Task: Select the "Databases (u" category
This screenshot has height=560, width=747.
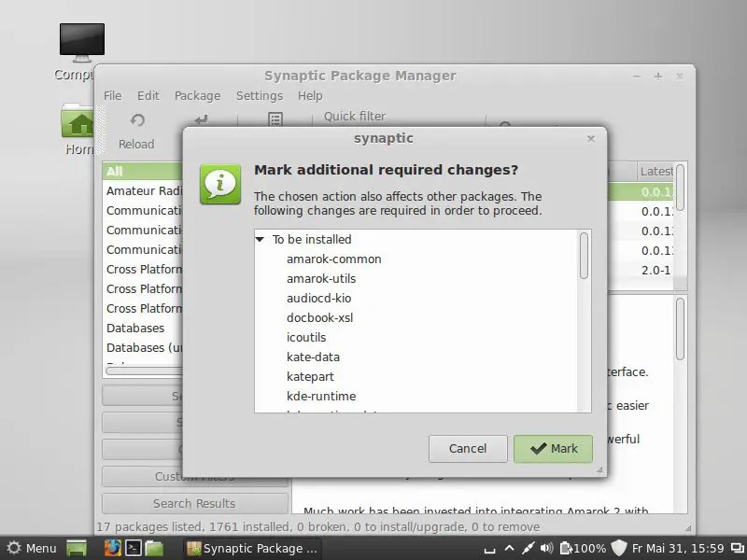Action: point(143,347)
